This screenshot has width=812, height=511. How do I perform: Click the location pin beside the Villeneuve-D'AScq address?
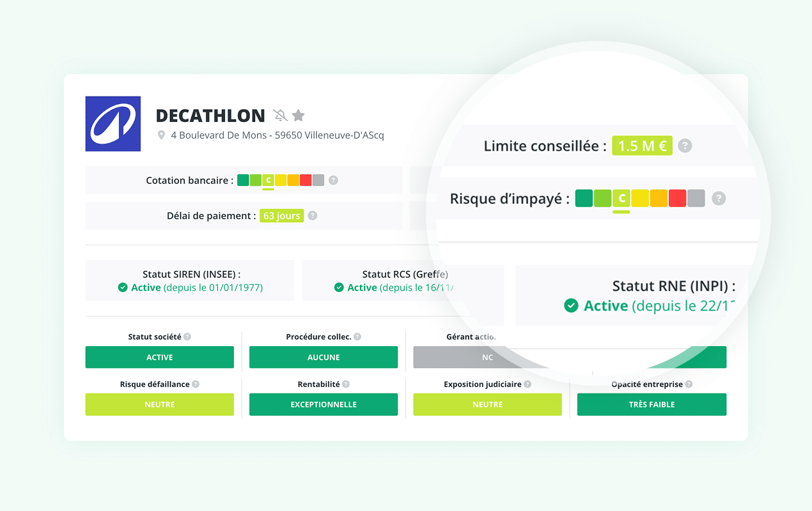coord(162,135)
